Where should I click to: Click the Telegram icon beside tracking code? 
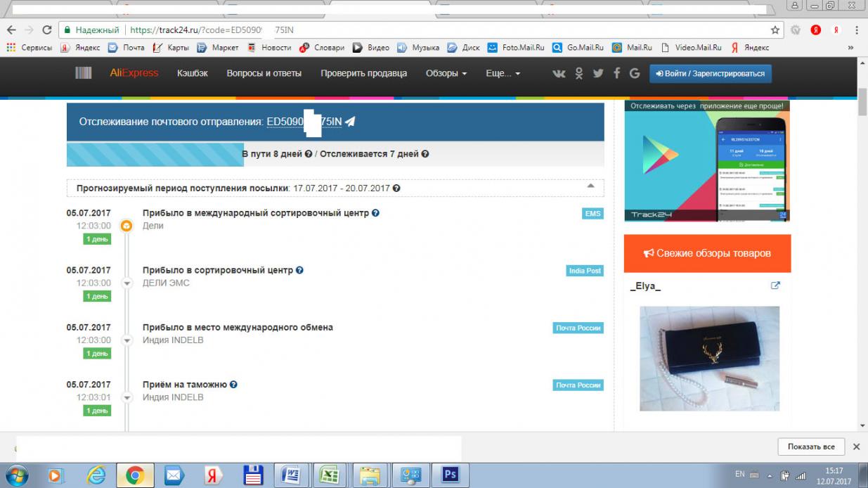point(351,122)
